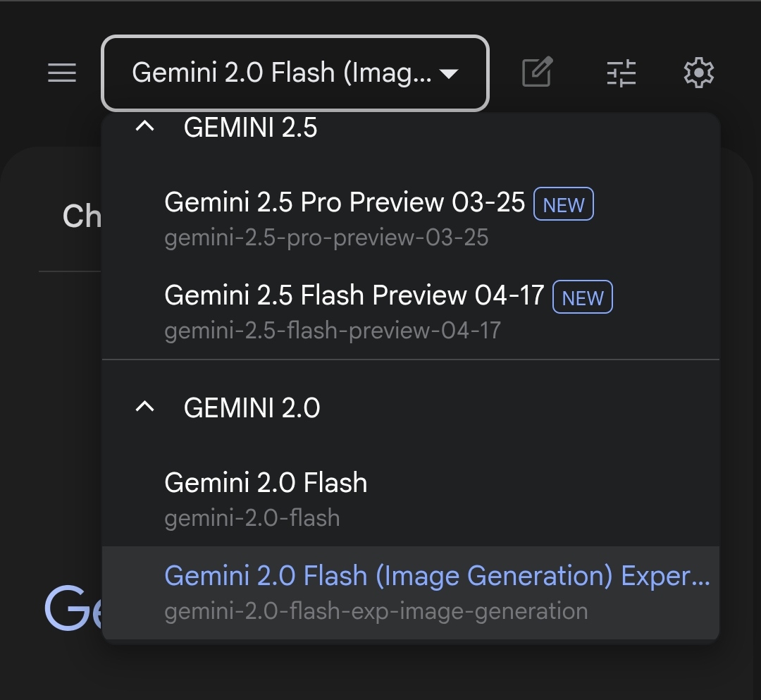Image resolution: width=761 pixels, height=700 pixels.
Task: Open the settings gear
Action: (x=698, y=73)
